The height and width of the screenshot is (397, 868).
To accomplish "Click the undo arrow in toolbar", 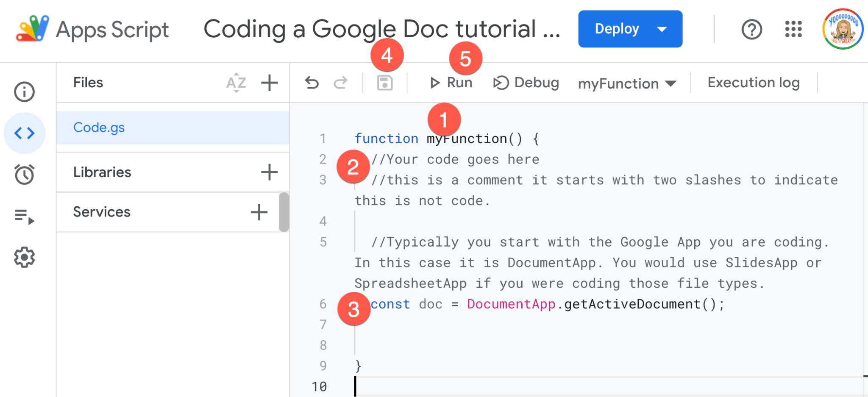I will tap(312, 83).
